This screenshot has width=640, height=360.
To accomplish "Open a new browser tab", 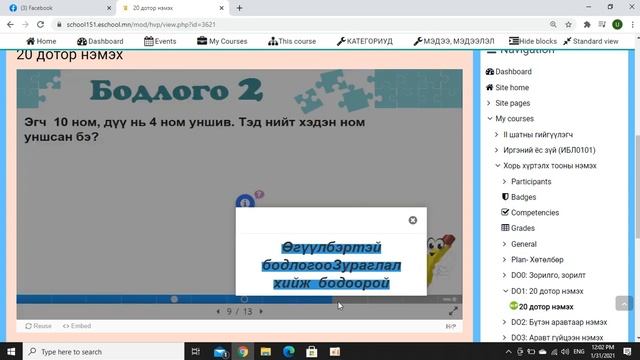I will coord(240,8).
